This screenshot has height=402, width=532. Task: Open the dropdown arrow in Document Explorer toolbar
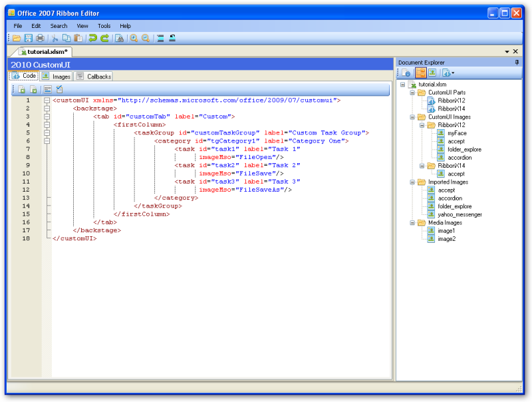452,73
